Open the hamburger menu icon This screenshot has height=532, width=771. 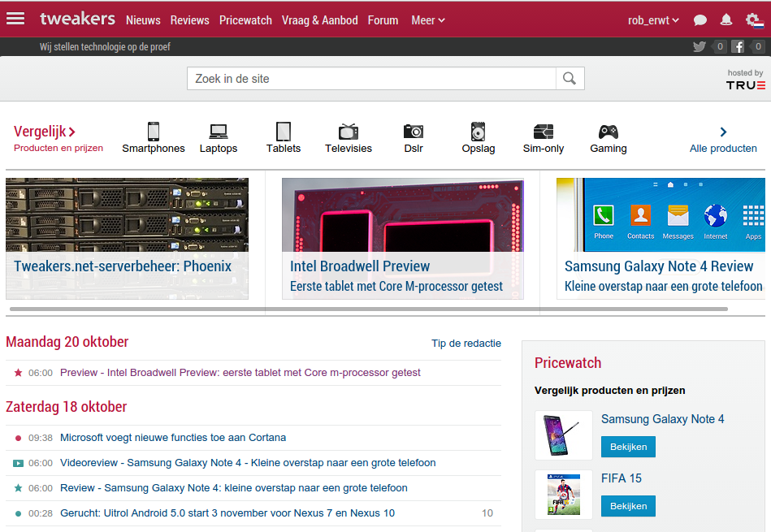click(15, 19)
